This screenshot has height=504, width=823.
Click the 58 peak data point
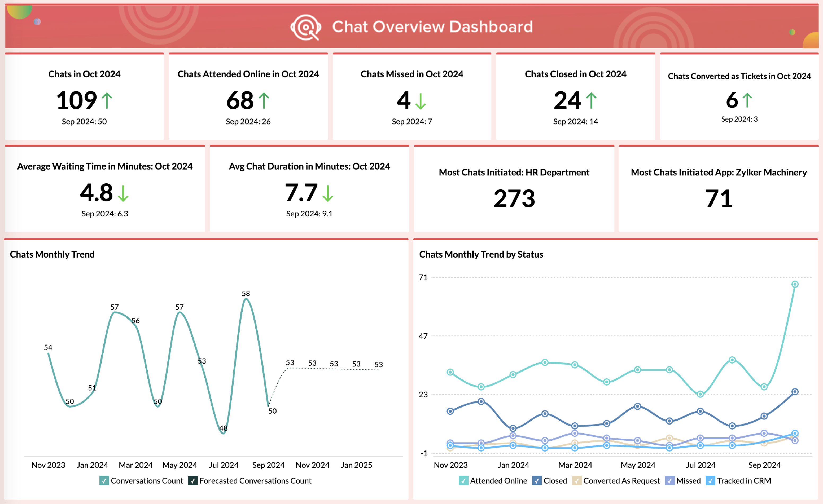[x=246, y=299]
